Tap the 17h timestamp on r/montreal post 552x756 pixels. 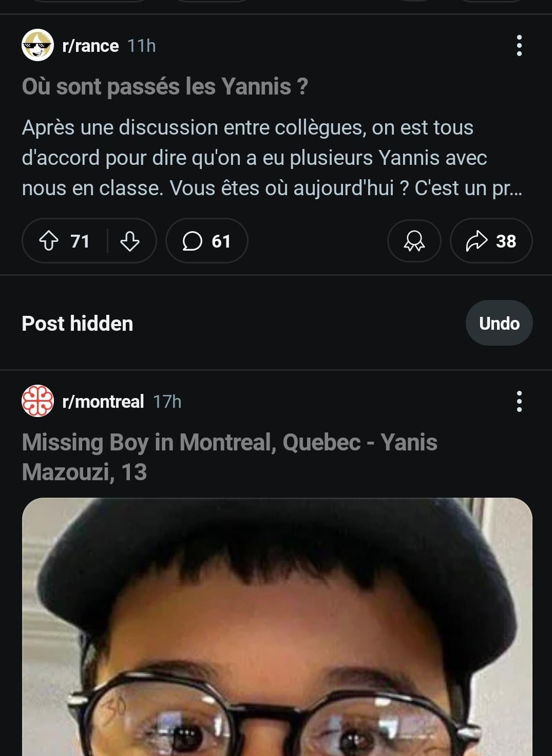(x=167, y=401)
